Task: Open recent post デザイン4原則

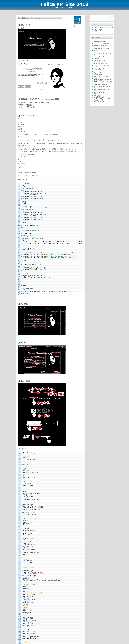Action: click(98, 73)
